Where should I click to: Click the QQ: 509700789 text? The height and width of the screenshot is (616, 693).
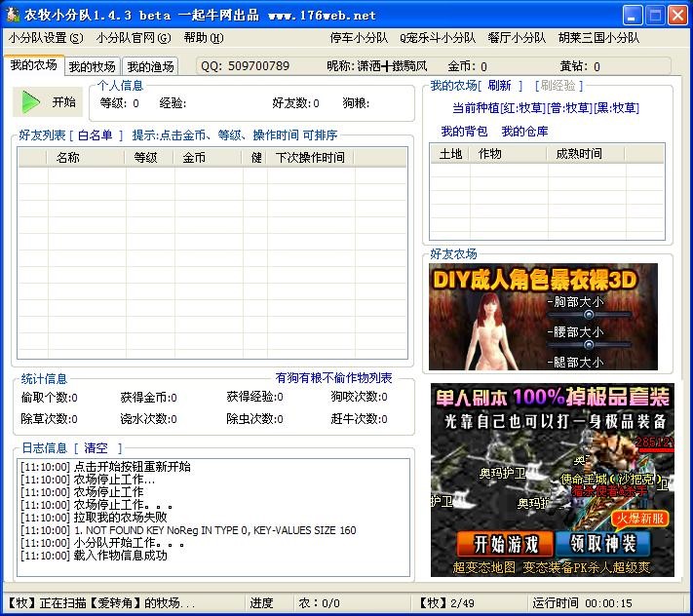245,66
